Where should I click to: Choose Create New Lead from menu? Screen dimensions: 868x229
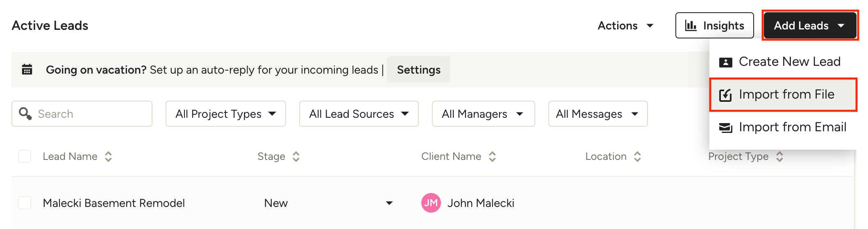[x=783, y=62]
